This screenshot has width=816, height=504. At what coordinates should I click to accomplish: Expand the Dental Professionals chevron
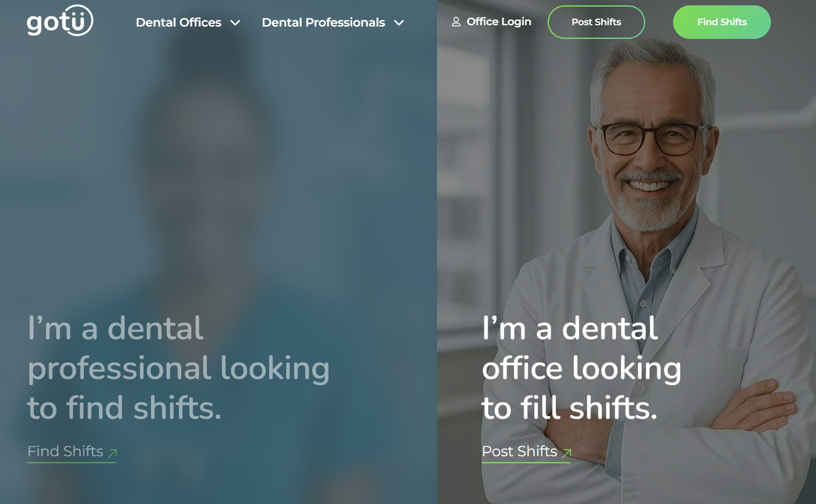(x=399, y=23)
